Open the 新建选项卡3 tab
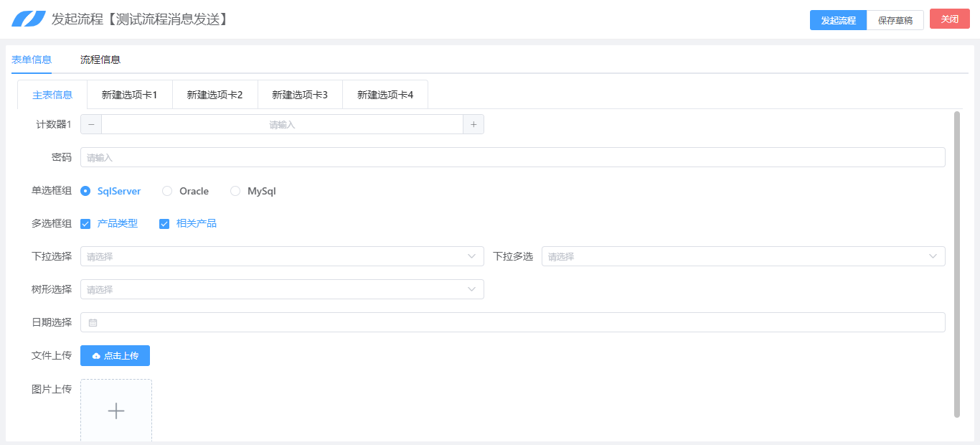This screenshot has height=445, width=980. tap(300, 95)
